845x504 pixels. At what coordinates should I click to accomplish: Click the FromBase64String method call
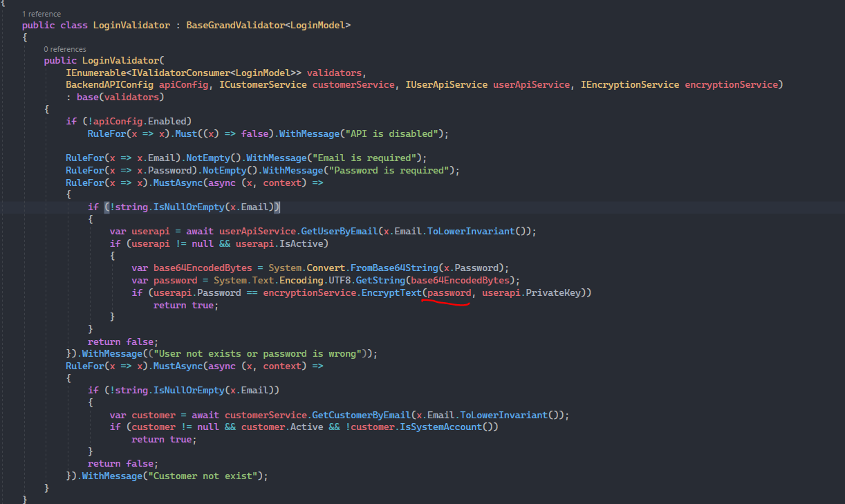pos(394,268)
